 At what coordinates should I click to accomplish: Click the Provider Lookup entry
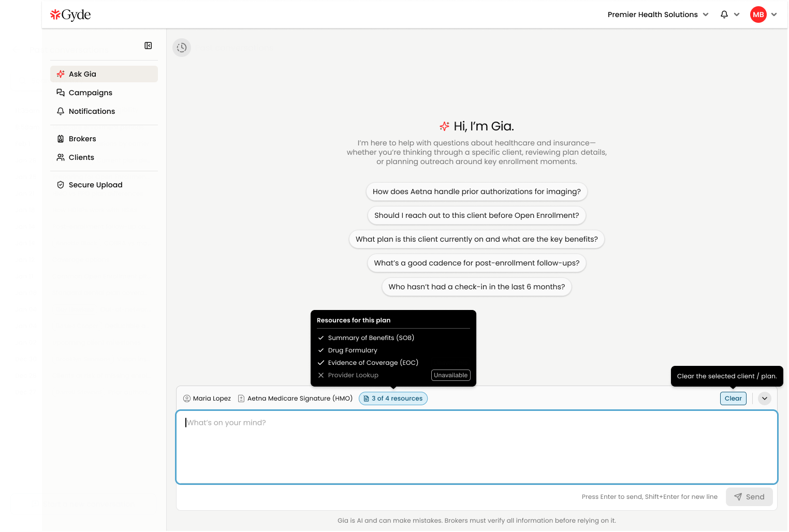[x=353, y=375]
